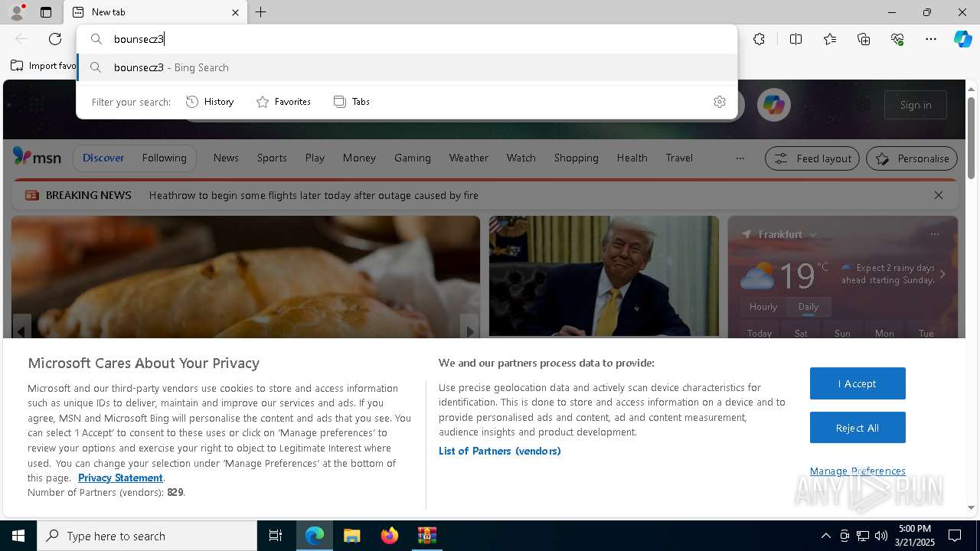Refresh the page
Viewport: 980px width, 551px height.
click(55, 39)
